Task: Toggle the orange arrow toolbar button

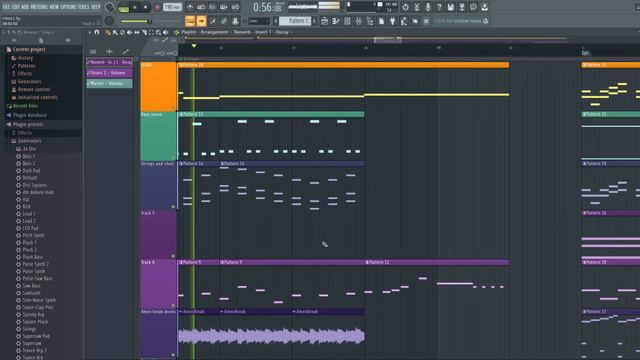Action: pos(201,21)
